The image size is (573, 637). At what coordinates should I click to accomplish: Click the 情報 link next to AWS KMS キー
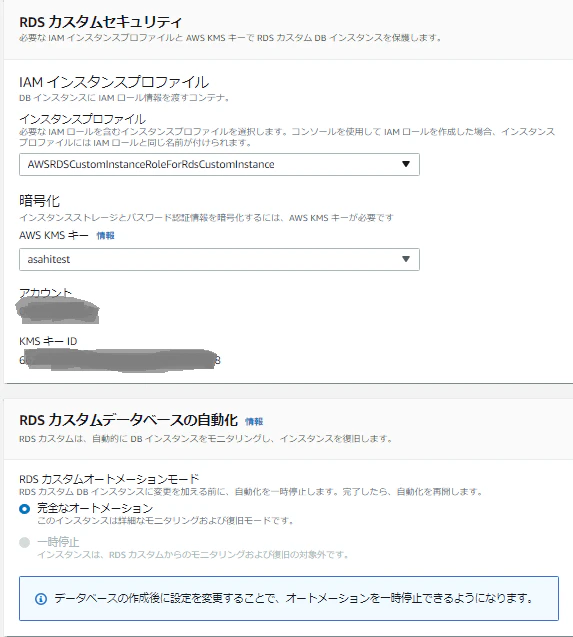(105, 236)
